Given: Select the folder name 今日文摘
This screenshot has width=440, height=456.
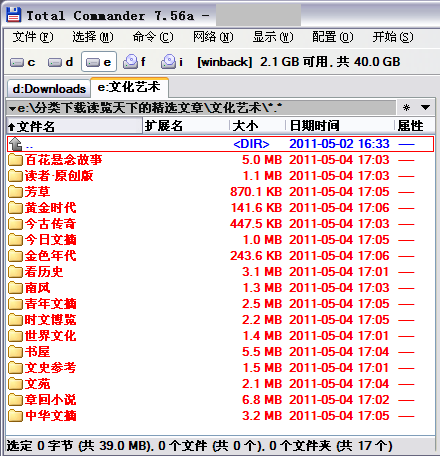Looking at the screenshot, I should 50,240.
